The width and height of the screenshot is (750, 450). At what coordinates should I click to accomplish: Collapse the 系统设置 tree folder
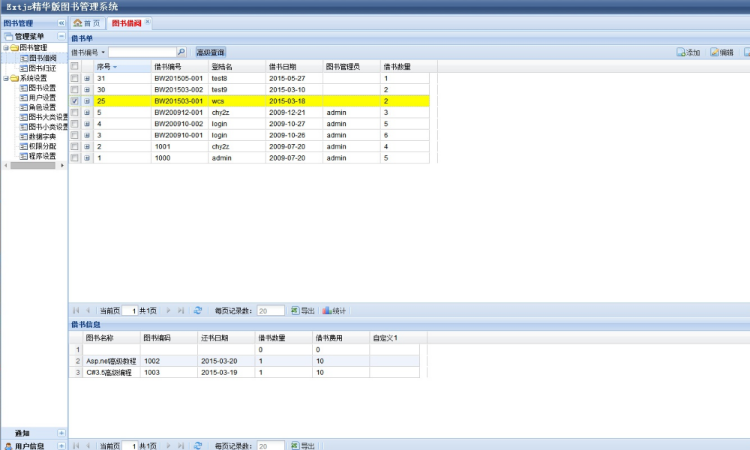tap(5, 78)
